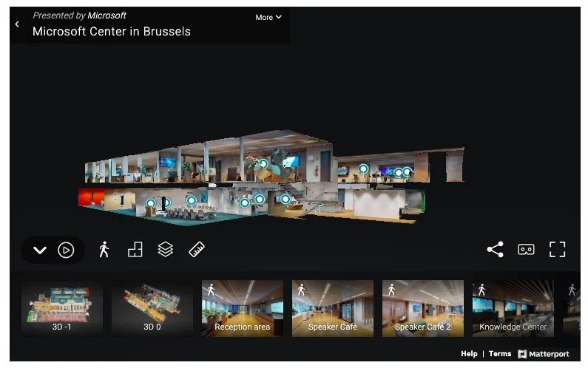Click the back arrow beside the tour title
The height and width of the screenshot is (371, 588).
tap(17, 24)
